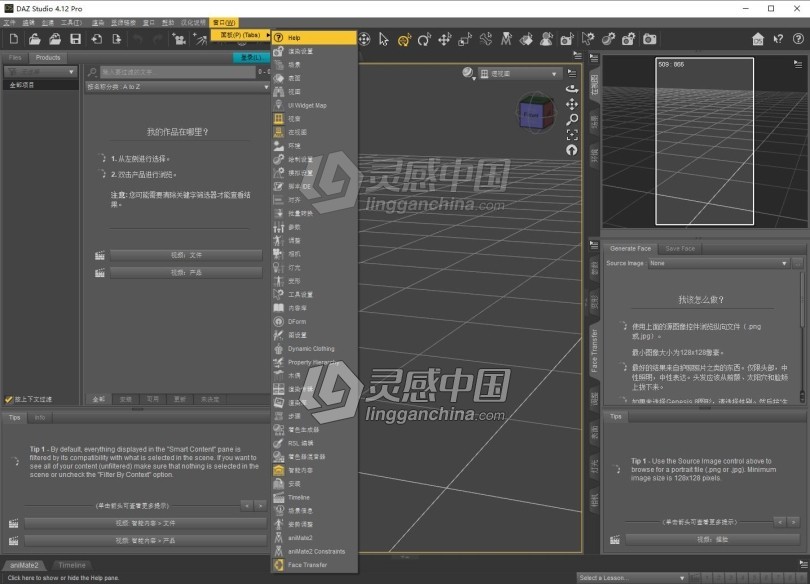Click the cyan login button
The width and height of the screenshot is (810, 584).
(x=252, y=57)
